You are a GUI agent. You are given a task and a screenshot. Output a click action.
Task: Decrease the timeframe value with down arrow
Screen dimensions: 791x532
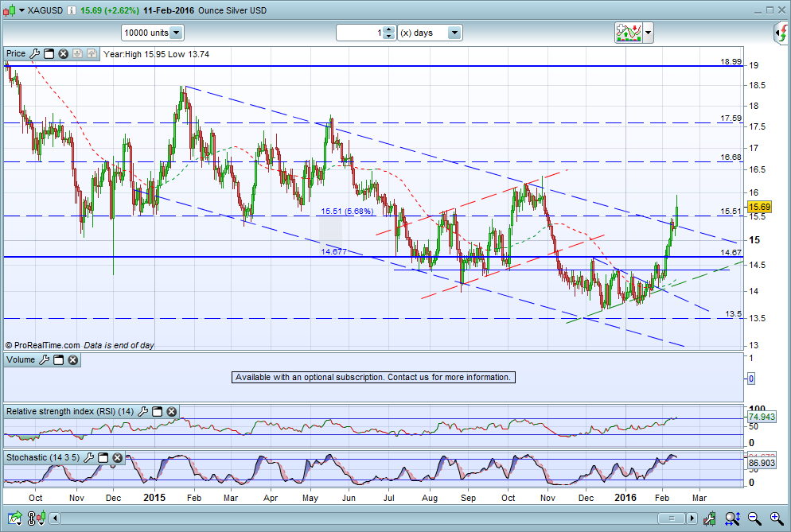388,37
